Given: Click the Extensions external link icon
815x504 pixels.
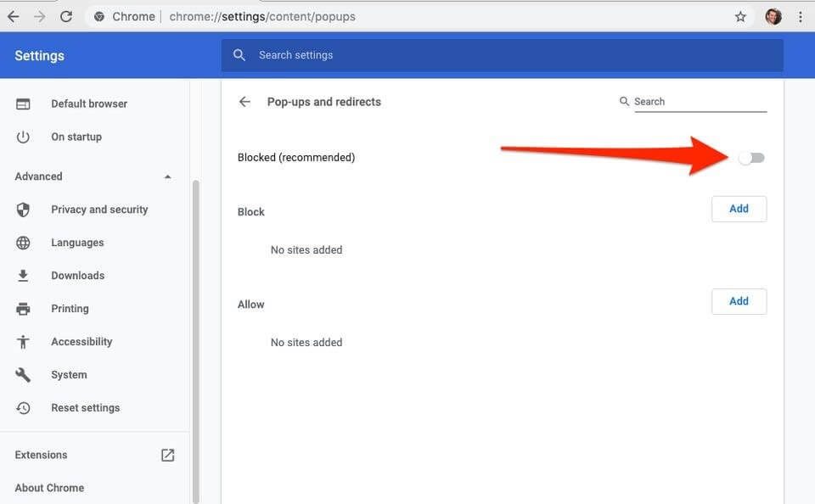Looking at the screenshot, I should pos(167,455).
